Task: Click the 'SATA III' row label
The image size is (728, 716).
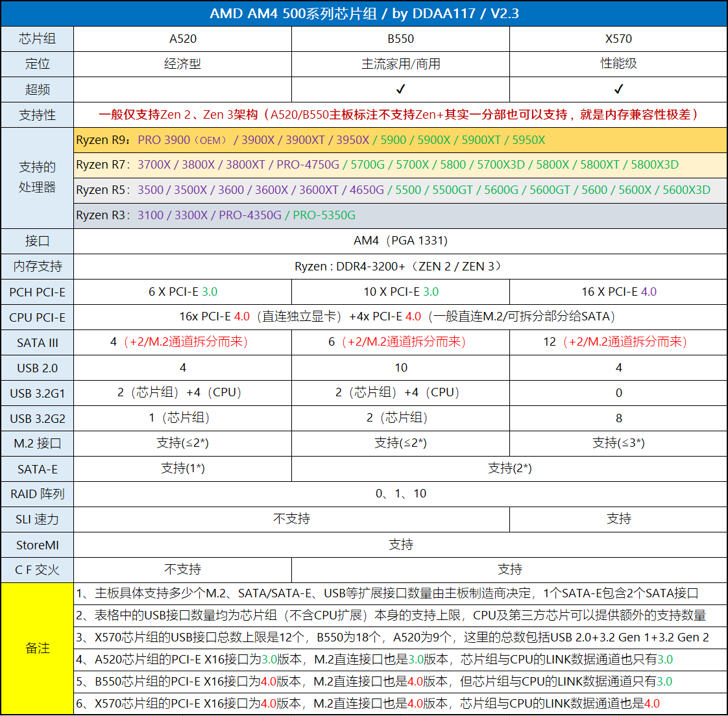Action: click(x=37, y=342)
